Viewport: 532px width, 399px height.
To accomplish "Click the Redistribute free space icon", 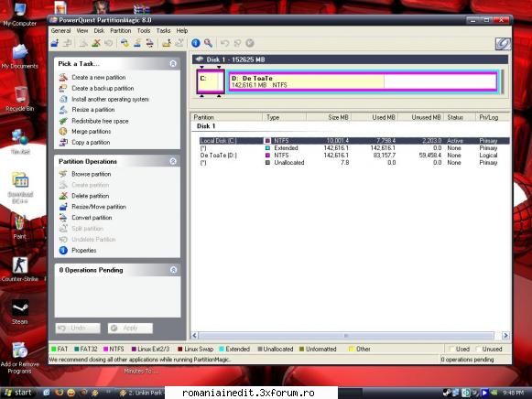I will coord(63,121).
